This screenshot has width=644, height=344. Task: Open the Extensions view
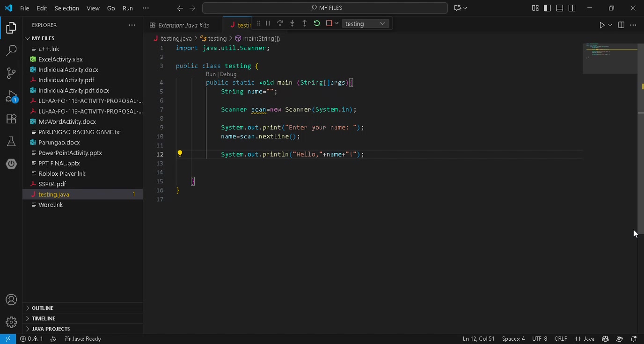pos(11,119)
